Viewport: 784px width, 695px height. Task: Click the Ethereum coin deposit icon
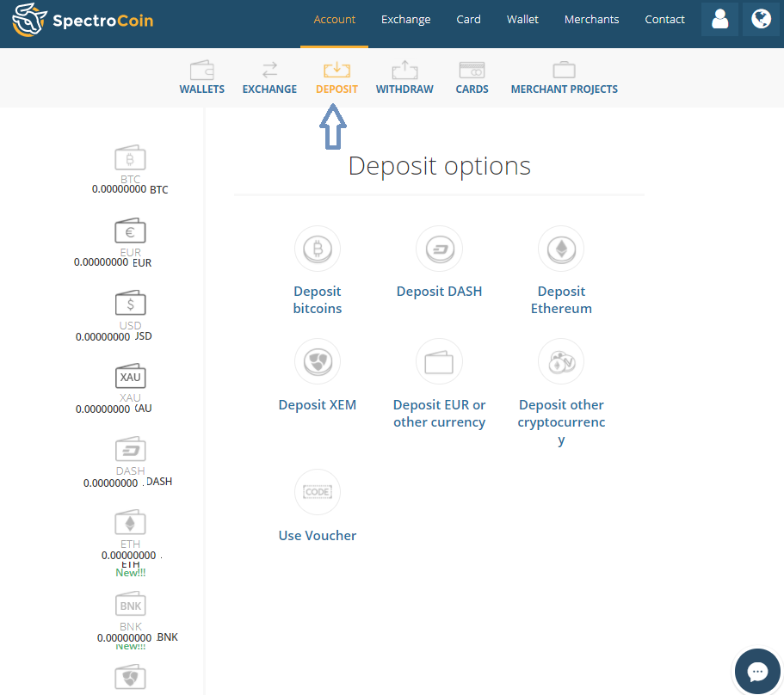click(561, 249)
